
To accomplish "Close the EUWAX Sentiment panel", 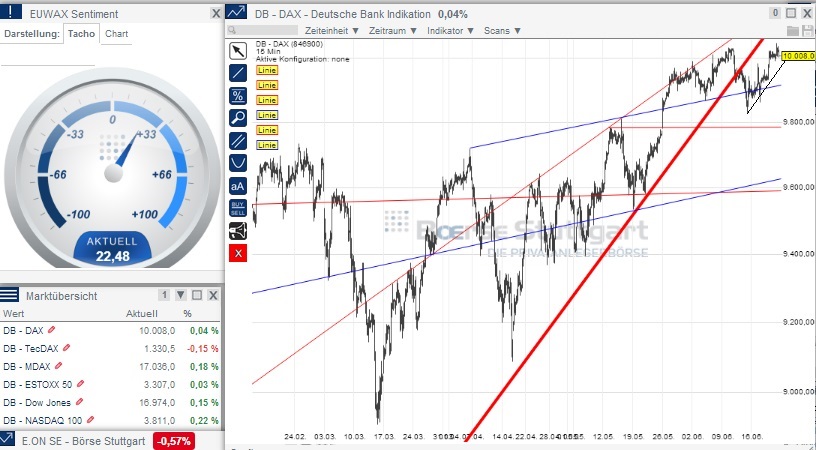I will tap(216, 14).
